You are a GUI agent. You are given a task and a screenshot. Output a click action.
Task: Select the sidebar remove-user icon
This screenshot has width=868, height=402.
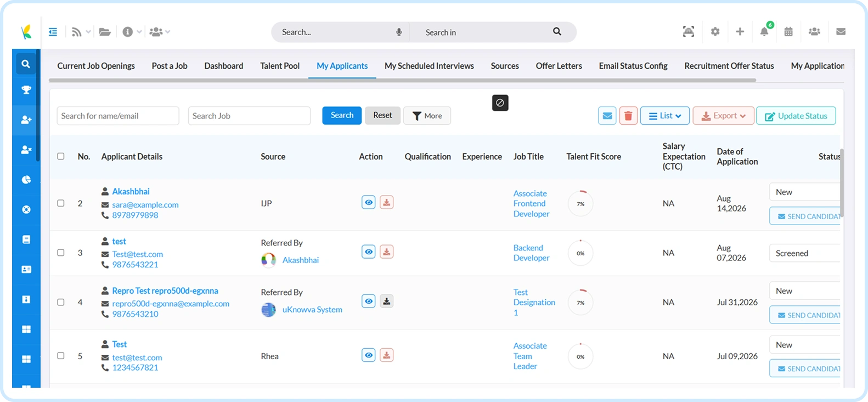click(x=26, y=149)
